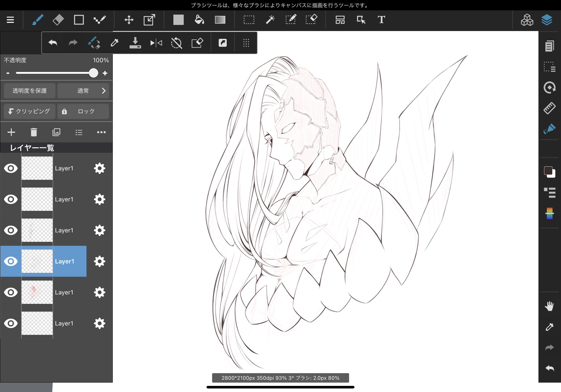Choose the Magic Wand selection tool
Viewport: 561px width, 392px height.
click(x=270, y=20)
